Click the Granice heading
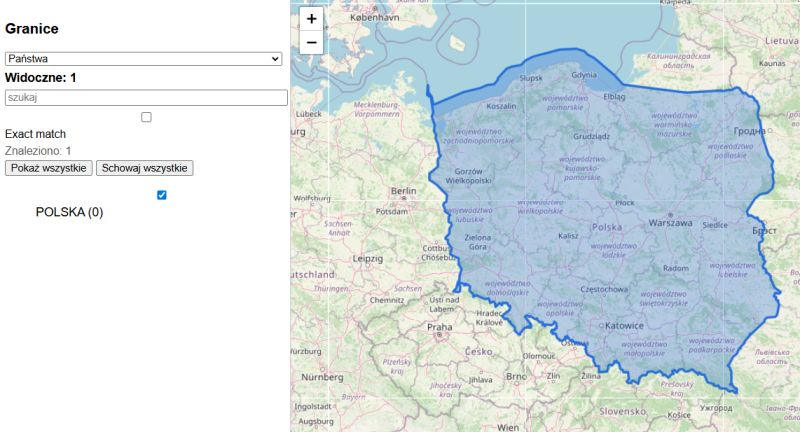 coord(32,29)
